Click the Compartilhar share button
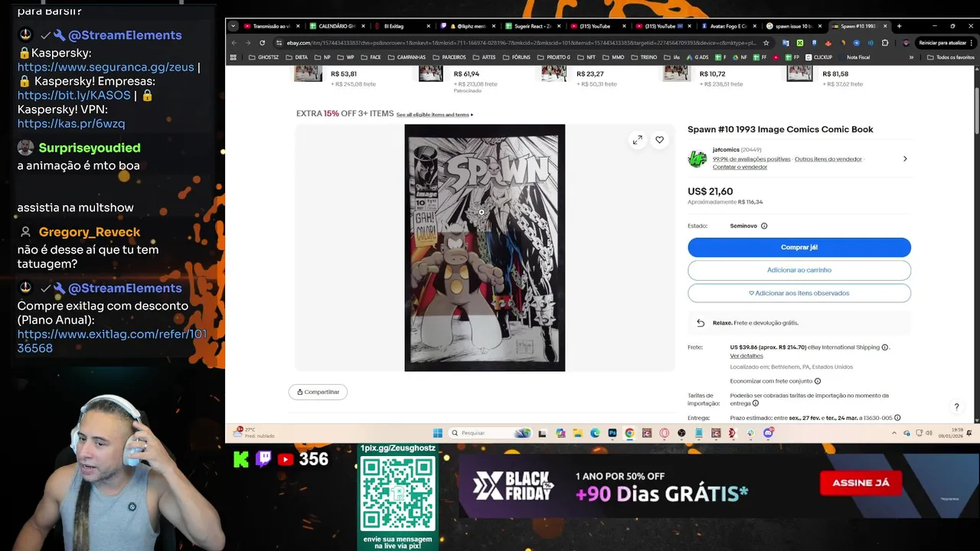 click(x=318, y=392)
